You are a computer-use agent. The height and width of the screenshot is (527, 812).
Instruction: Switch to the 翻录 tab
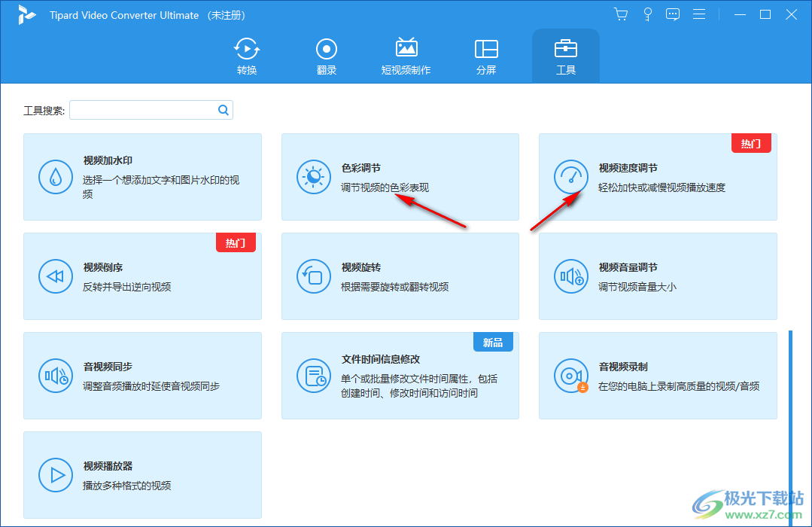coord(326,56)
